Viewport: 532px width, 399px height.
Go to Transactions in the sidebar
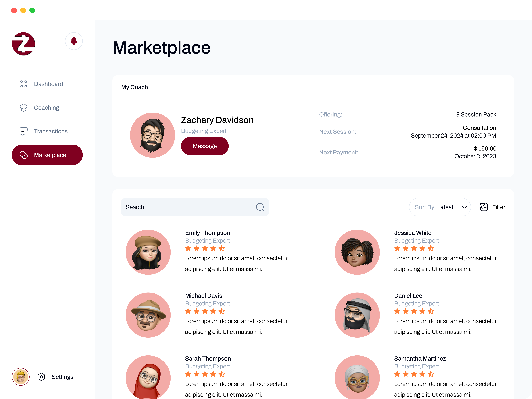pyautogui.click(x=47, y=131)
